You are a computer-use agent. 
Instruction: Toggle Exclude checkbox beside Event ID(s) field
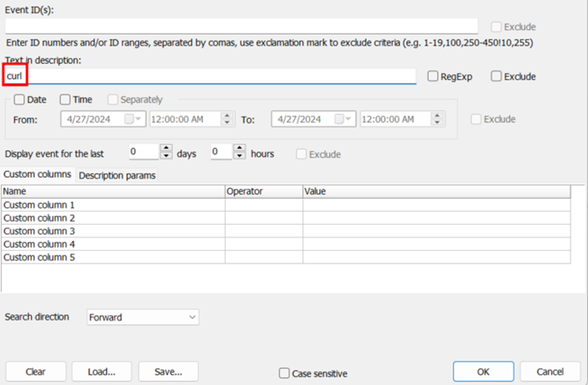pos(496,27)
